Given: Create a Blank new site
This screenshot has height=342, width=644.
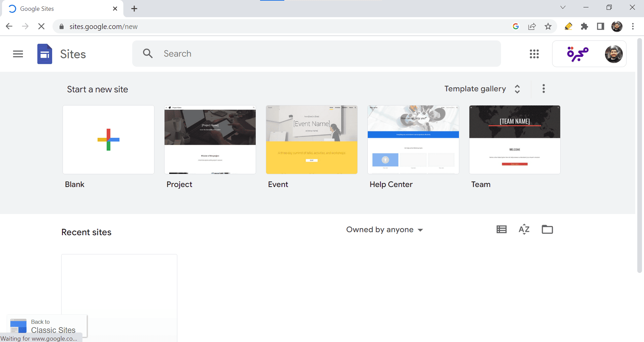Looking at the screenshot, I should [x=108, y=140].
